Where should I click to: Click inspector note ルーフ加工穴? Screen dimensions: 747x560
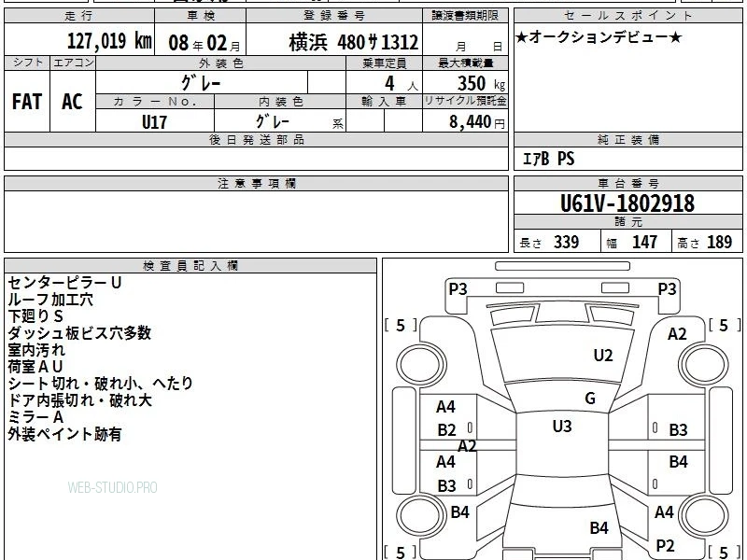point(50,300)
